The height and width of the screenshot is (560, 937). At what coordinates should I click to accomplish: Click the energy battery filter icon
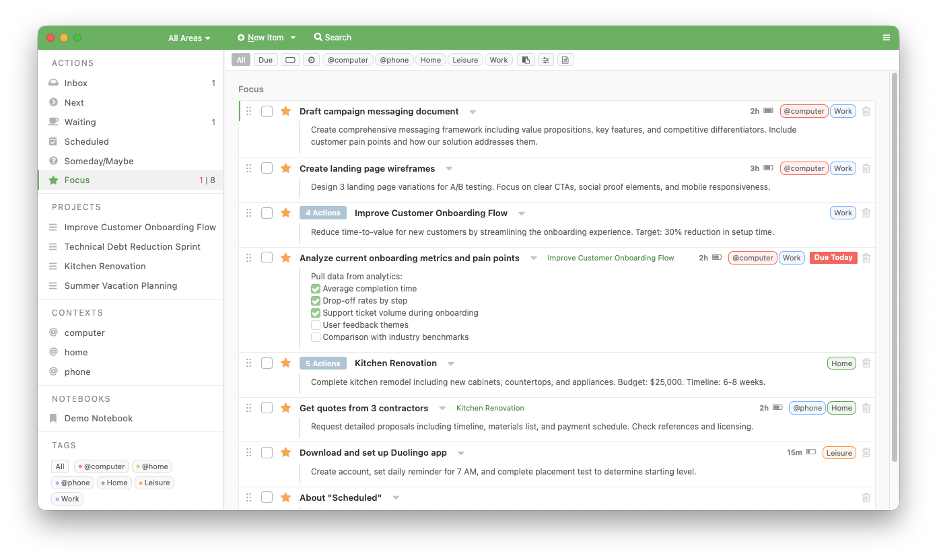[x=290, y=59]
